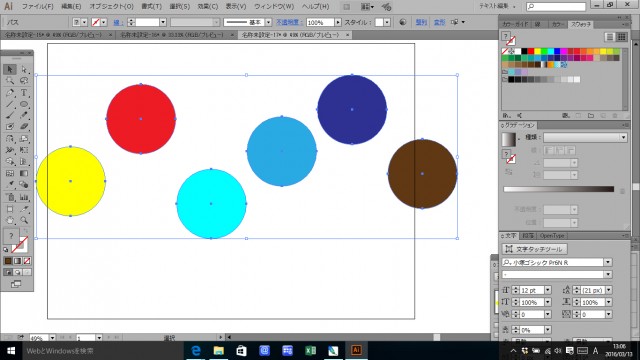
Task: Open the 効果(C) menu
Action: point(207,7)
